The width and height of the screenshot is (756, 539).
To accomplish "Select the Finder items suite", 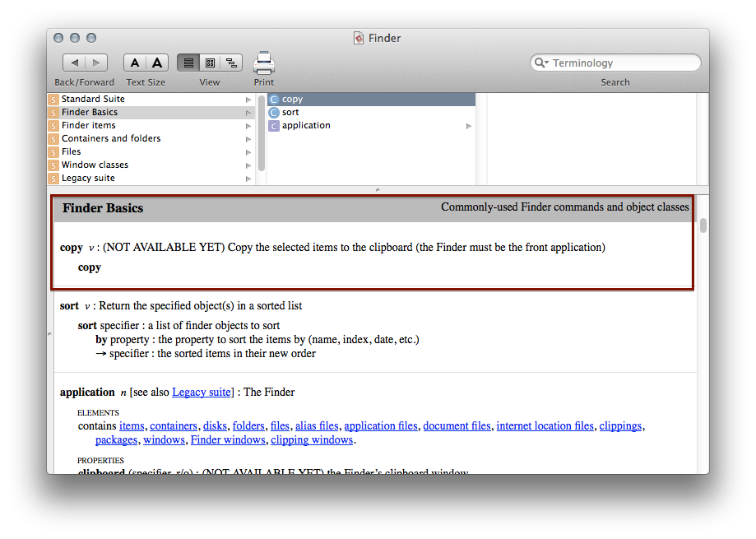I will point(151,125).
